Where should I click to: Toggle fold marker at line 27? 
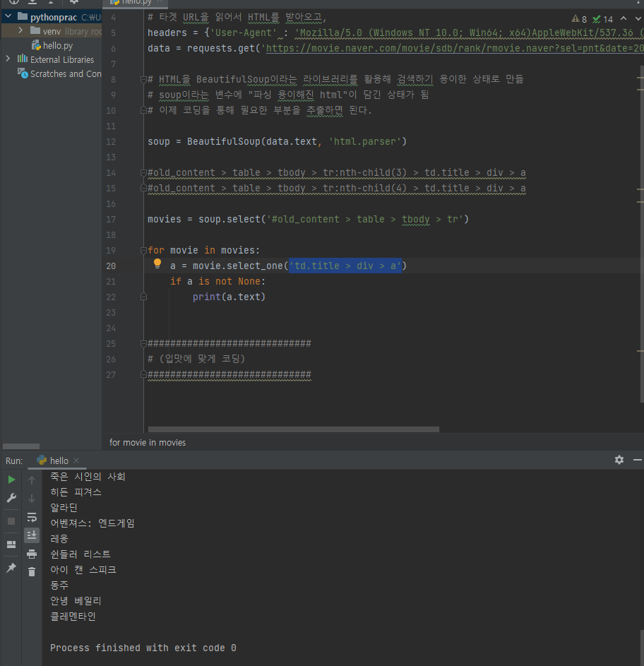(x=143, y=374)
